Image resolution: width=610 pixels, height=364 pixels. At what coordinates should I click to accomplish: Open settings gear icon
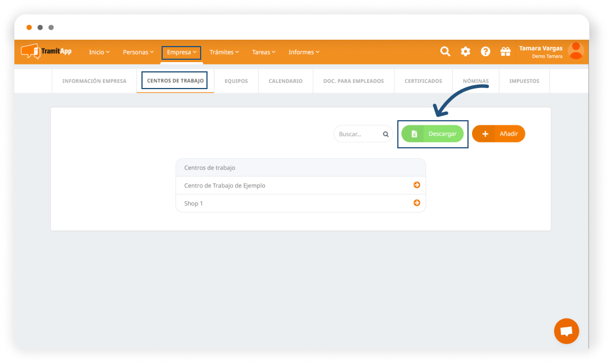point(465,52)
